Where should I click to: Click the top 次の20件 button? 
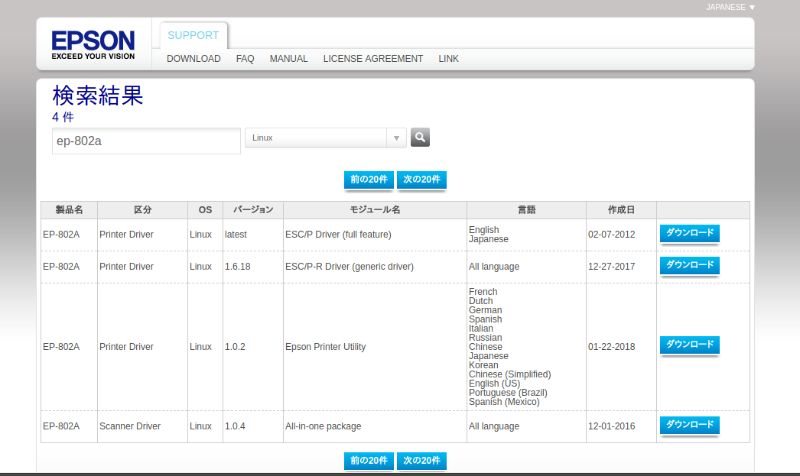point(421,180)
